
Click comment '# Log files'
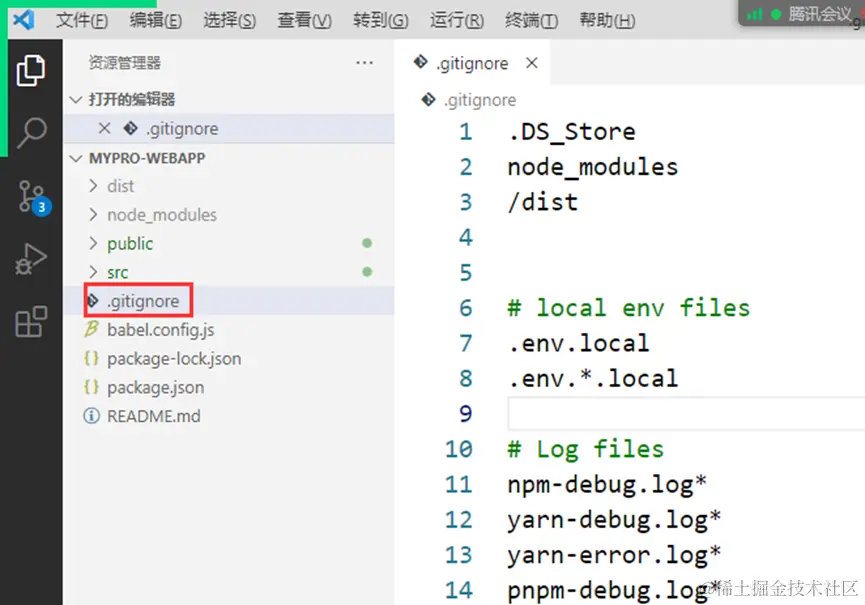(586, 449)
